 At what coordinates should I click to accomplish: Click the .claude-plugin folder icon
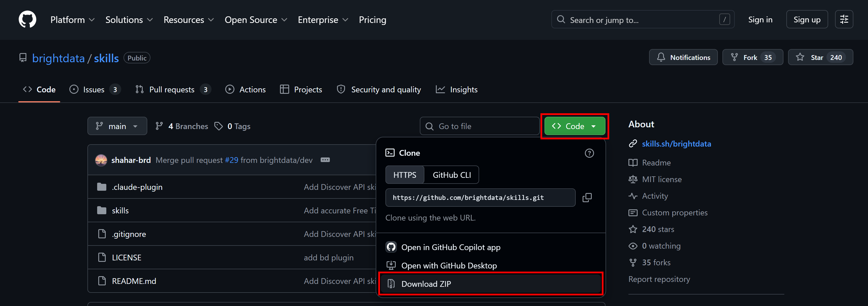coord(101,187)
